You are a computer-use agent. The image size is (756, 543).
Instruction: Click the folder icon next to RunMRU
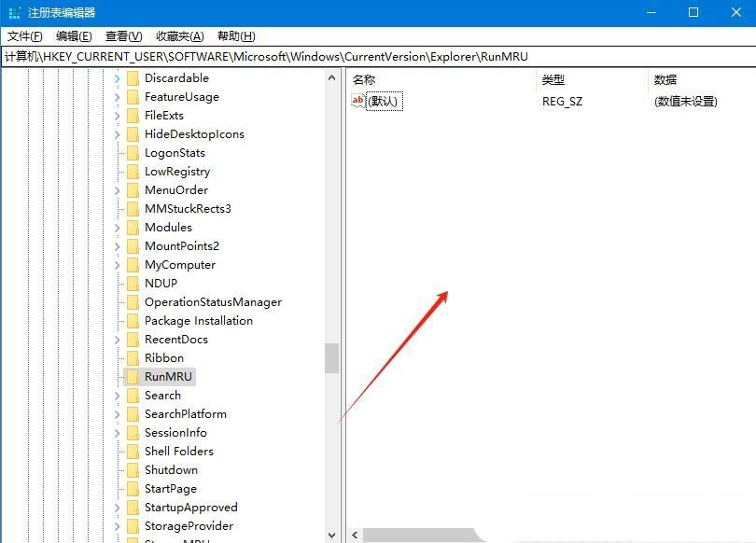pos(133,377)
